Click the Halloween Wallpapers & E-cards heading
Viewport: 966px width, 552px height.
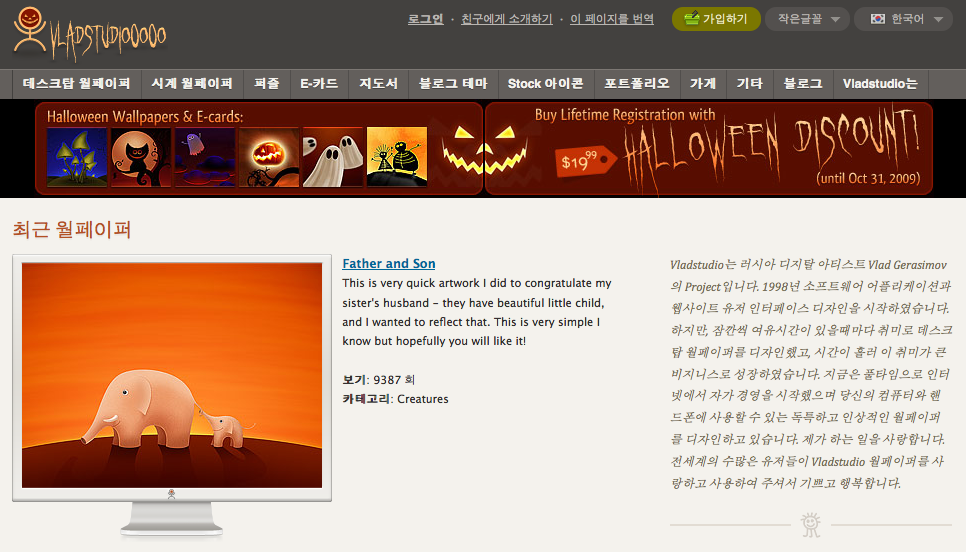pos(145,116)
